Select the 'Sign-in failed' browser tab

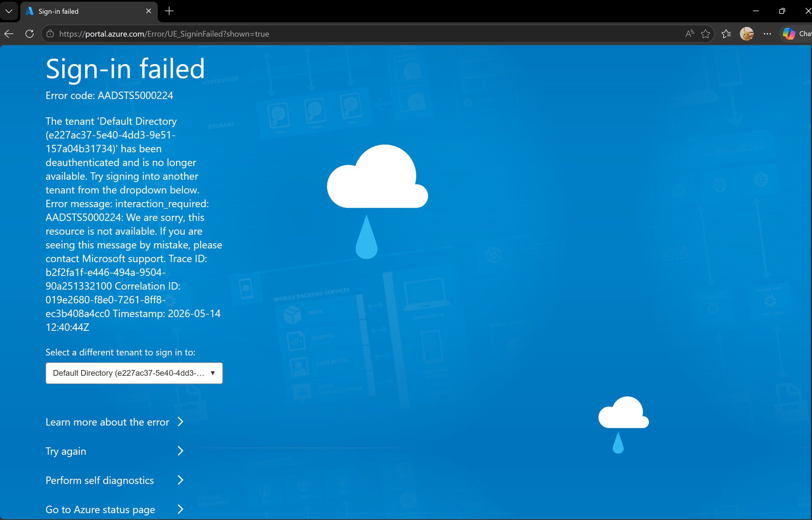click(x=89, y=11)
